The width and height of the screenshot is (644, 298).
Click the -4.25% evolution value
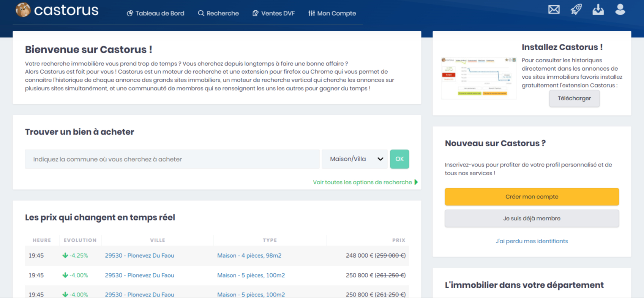pyautogui.click(x=75, y=255)
